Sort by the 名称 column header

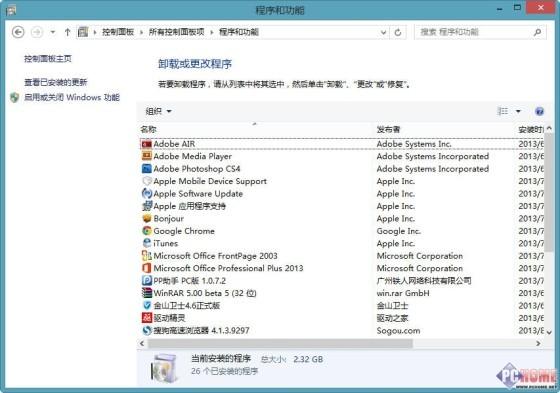tap(255, 129)
